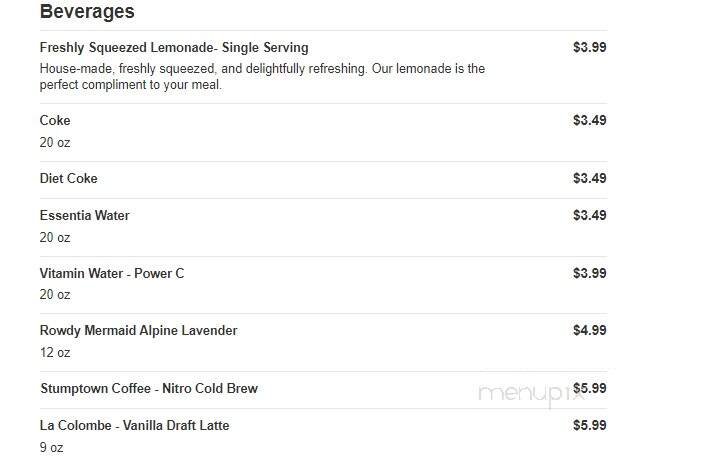Click the Essentia Water $3.49 price

point(589,215)
